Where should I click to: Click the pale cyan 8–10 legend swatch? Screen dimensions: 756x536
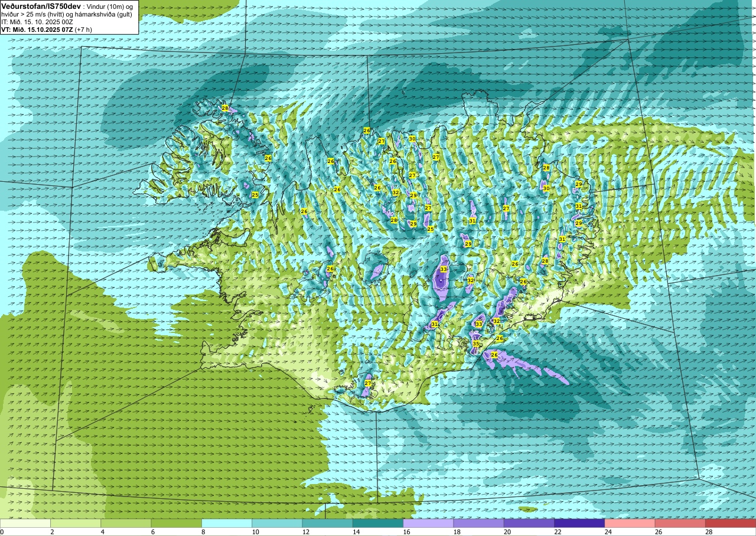click(227, 523)
